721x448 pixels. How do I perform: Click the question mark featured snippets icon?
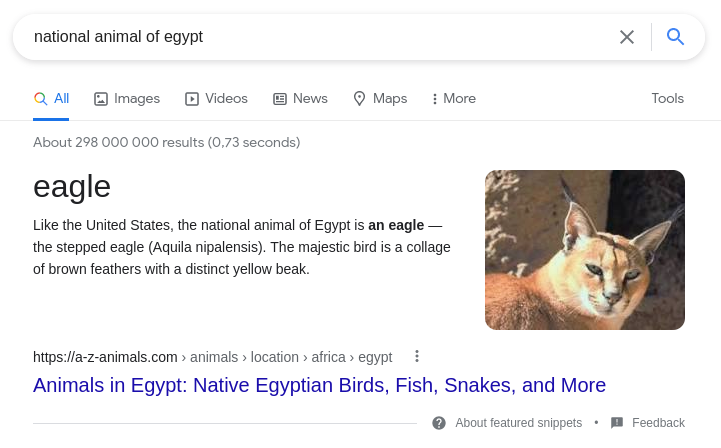coord(439,423)
